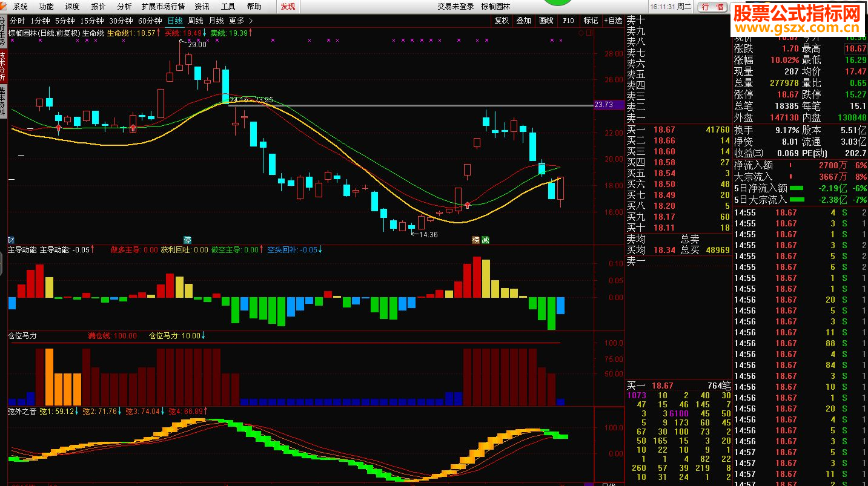The image size is (868, 486).
Task: Open the 基本资料 side tab
Action: tap(3, 101)
